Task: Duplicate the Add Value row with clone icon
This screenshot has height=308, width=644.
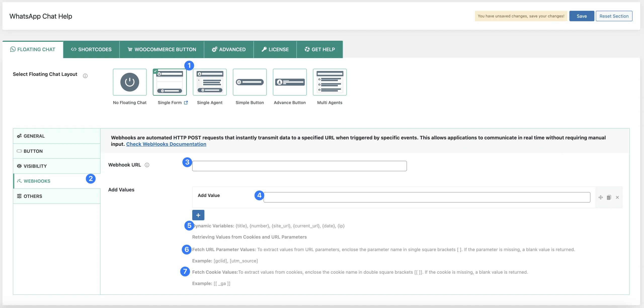Action: pos(609,197)
